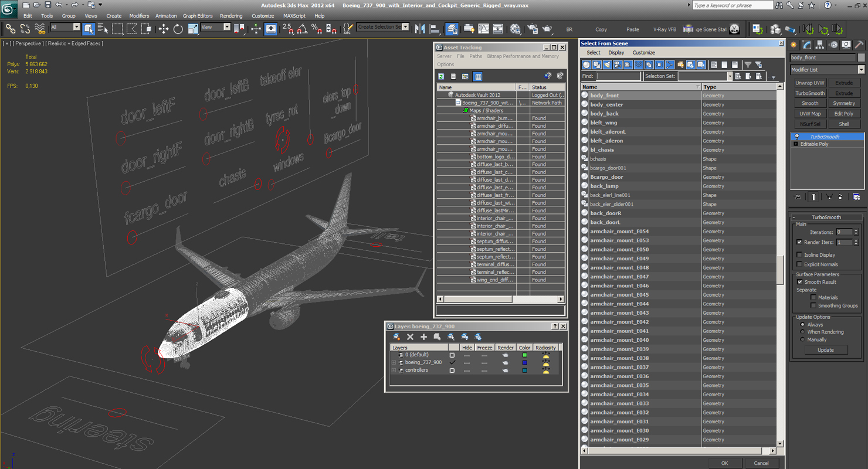The image size is (868, 469).
Task: Open Display menu in Select From Scene
Action: pyautogui.click(x=616, y=53)
